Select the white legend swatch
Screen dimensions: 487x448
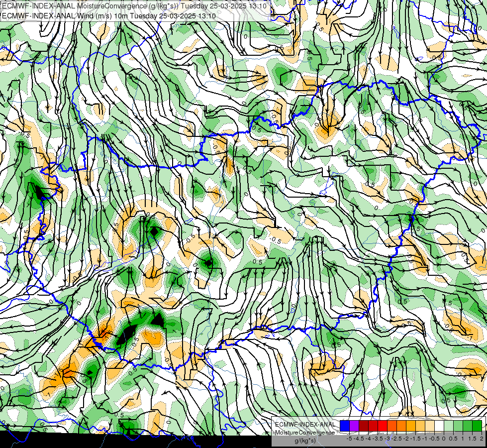[439, 426]
